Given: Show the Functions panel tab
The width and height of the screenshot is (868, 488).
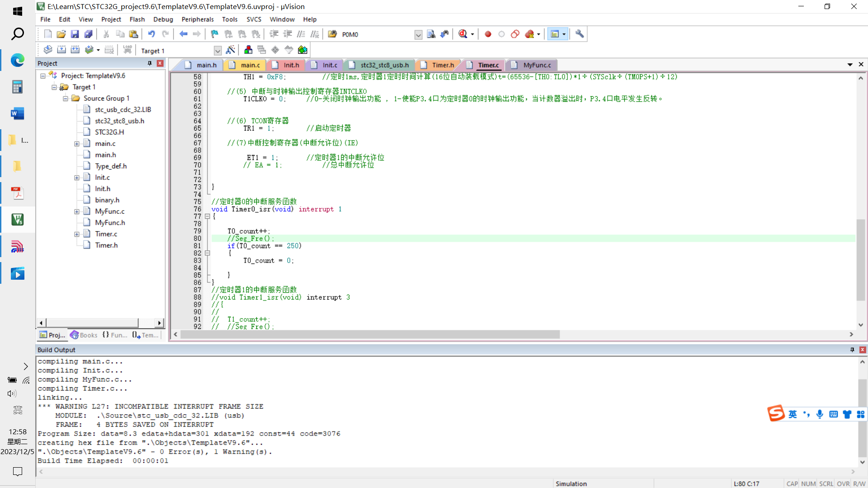Looking at the screenshot, I should click(x=115, y=335).
